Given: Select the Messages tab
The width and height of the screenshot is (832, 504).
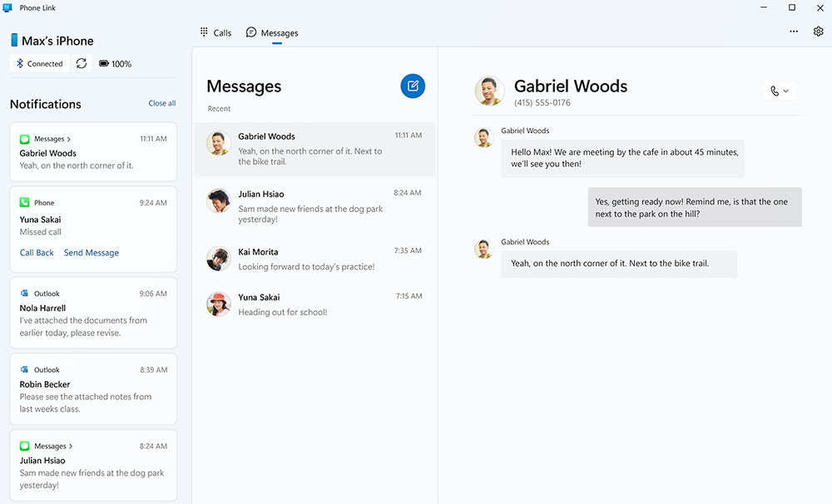Looking at the screenshot, I should [x=272, y=32].
